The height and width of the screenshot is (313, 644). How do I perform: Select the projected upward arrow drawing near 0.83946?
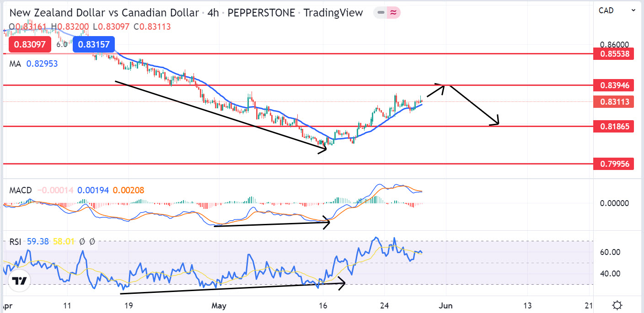click(x=436, y=90)
